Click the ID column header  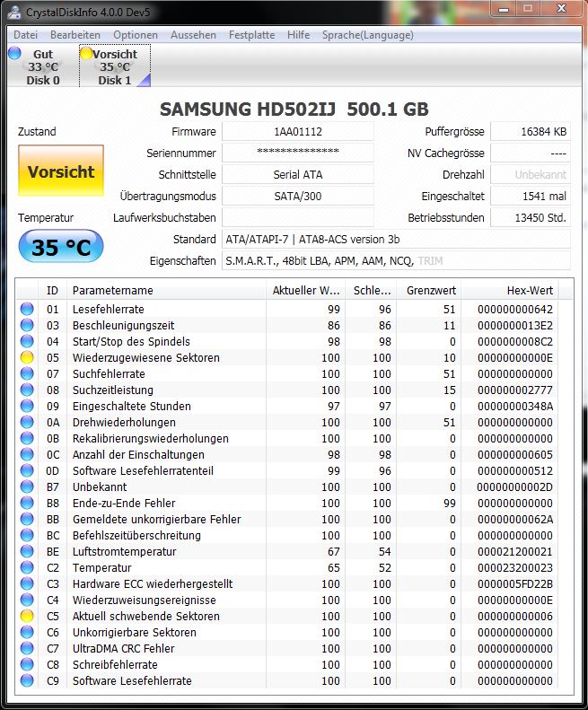53,290
